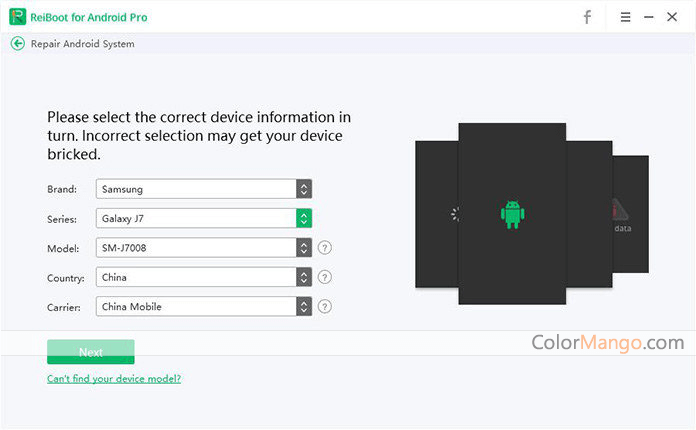Open the hamburger menu icon
Image resolution: width=696 pixels, height=430 pixels.
pos(625,17)
